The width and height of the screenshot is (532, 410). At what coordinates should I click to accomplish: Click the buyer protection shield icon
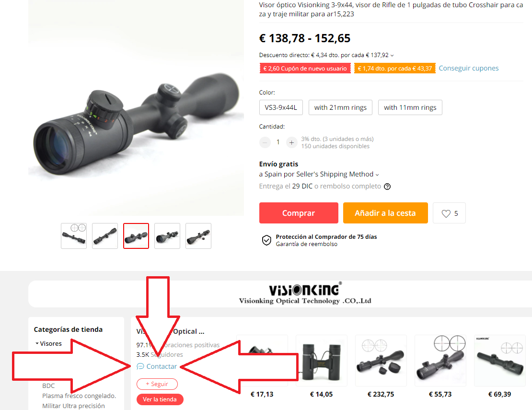tap(266, 240)
